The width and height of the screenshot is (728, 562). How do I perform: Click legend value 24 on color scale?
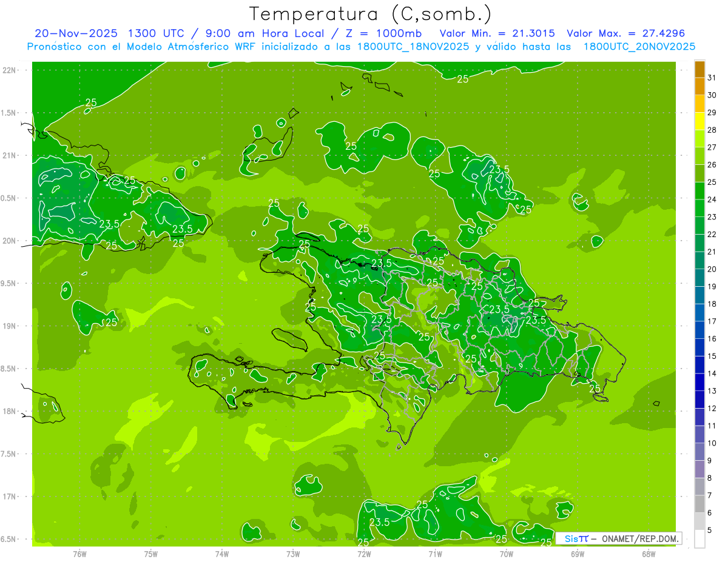(712, 199)
